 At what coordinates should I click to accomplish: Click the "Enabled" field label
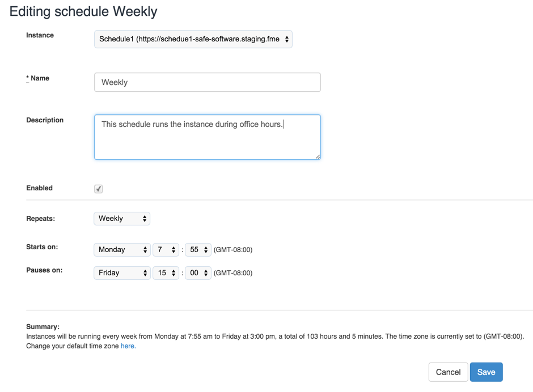[40, 188]
